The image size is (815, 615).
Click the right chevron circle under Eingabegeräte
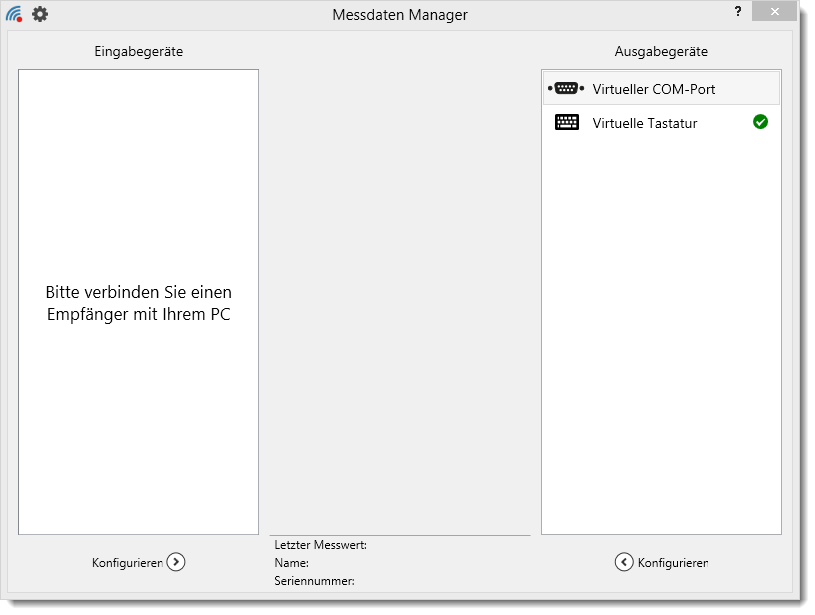(x=176, y=562)
